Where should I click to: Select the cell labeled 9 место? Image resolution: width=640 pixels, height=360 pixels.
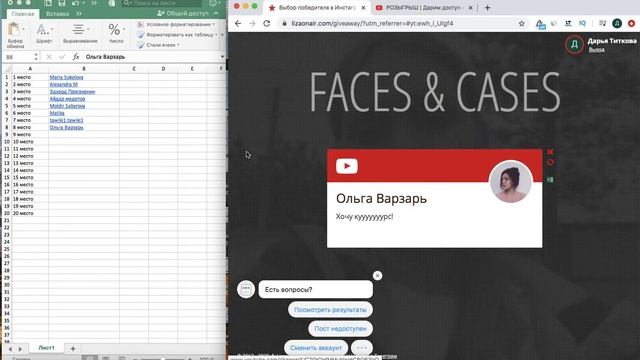(x=30, y=134)
